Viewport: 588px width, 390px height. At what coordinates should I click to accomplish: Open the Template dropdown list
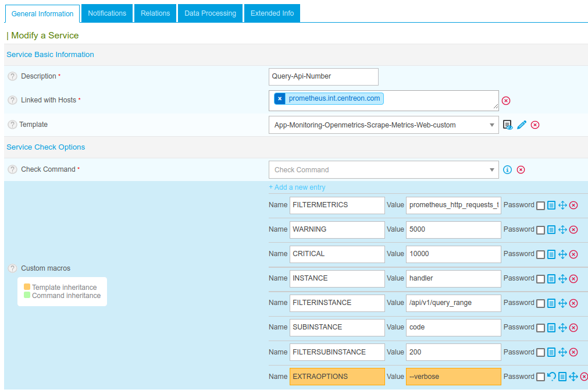pyautogui.click(x=383, y=125)
